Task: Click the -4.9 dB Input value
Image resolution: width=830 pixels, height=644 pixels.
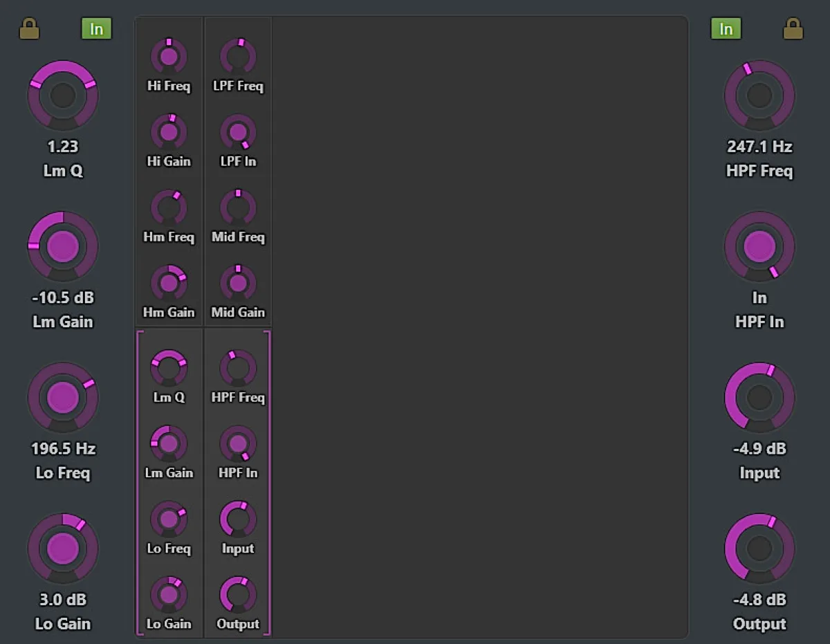Action: 759,448
